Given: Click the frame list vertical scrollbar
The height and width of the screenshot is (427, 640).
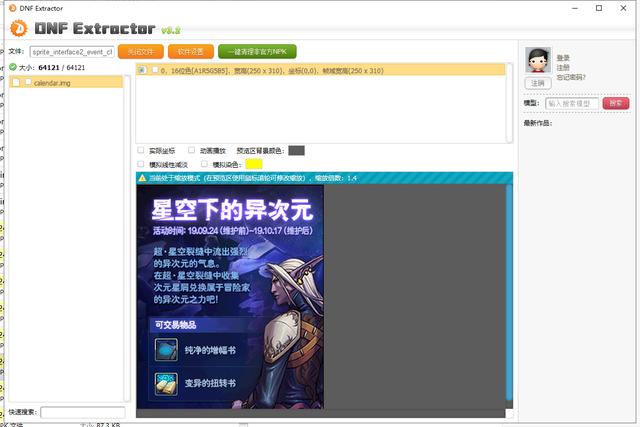Looking at the screenshot, I should 509,102.
